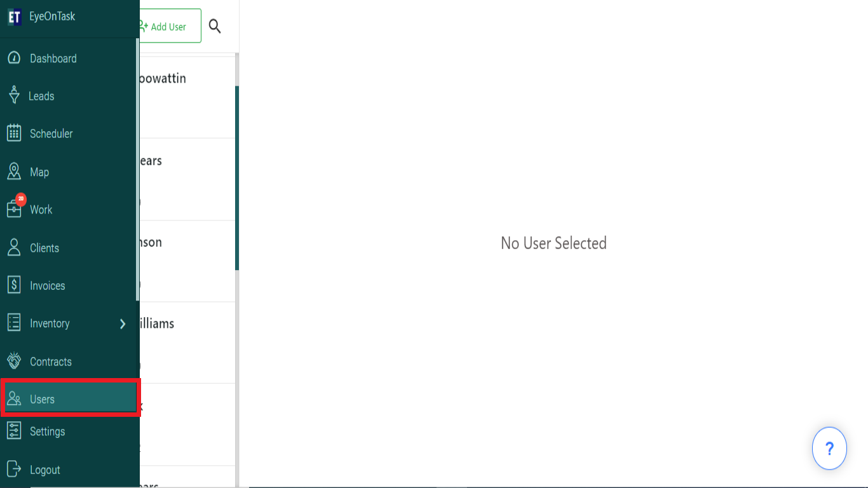Click the Add User button
The image size is (868, 488).
(170, 26)
